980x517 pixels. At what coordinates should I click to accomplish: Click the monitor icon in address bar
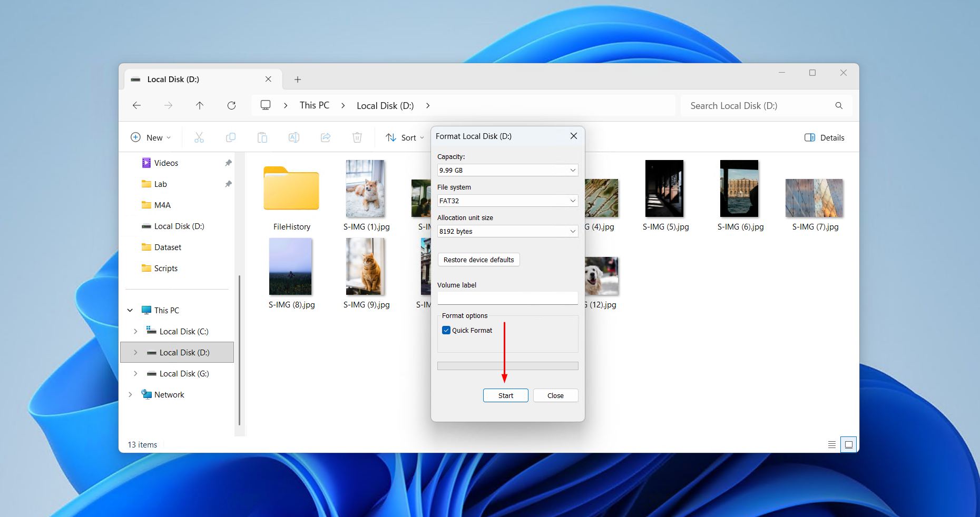pos(266,105)
